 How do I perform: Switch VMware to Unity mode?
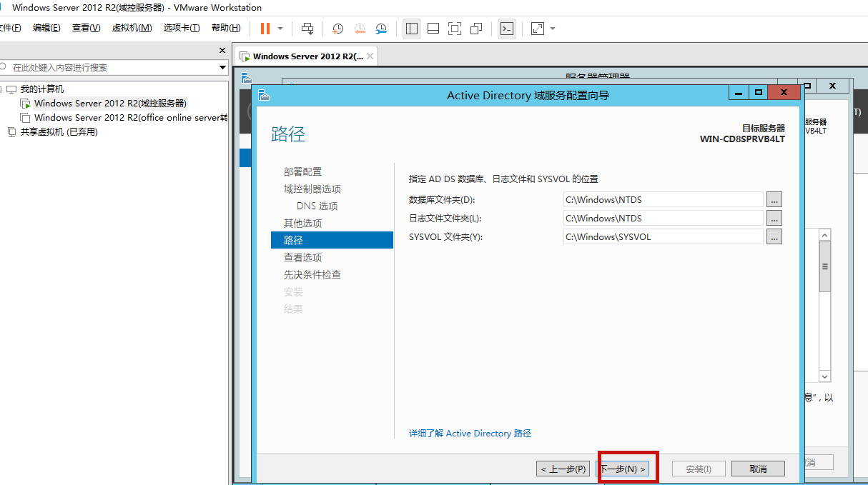point(477,29)
